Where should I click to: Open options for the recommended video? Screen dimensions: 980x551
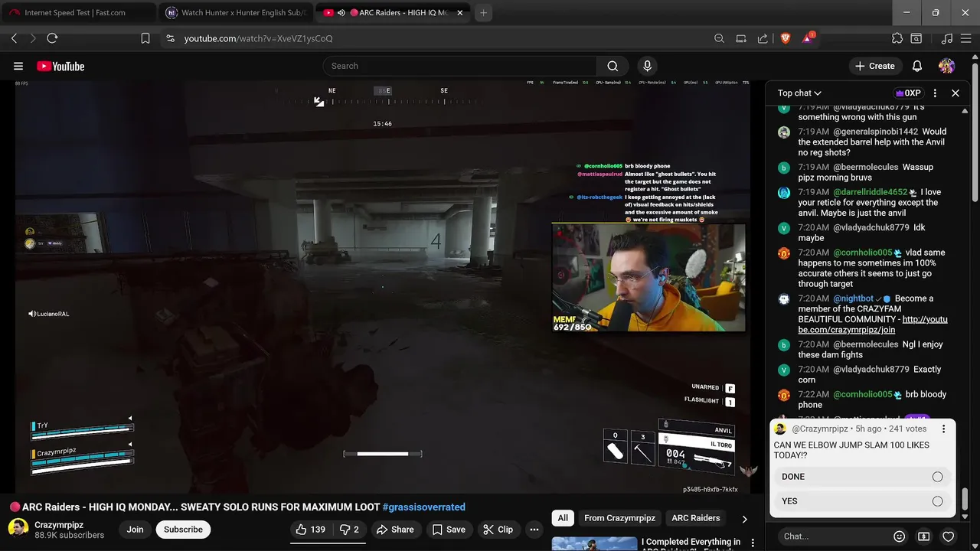(x=753, y=543)
